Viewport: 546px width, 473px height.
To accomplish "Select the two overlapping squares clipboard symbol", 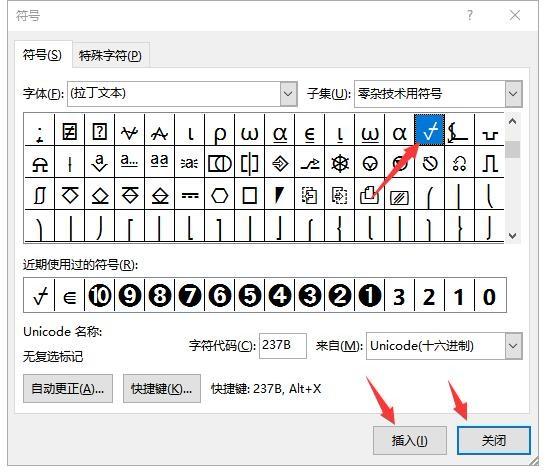I will (368, 194).
